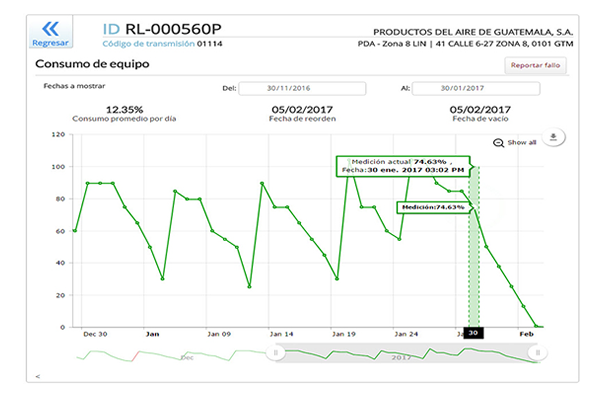600x400 pixels.
Task: Click the final zero data point in Feb
Action: (537, 326)
